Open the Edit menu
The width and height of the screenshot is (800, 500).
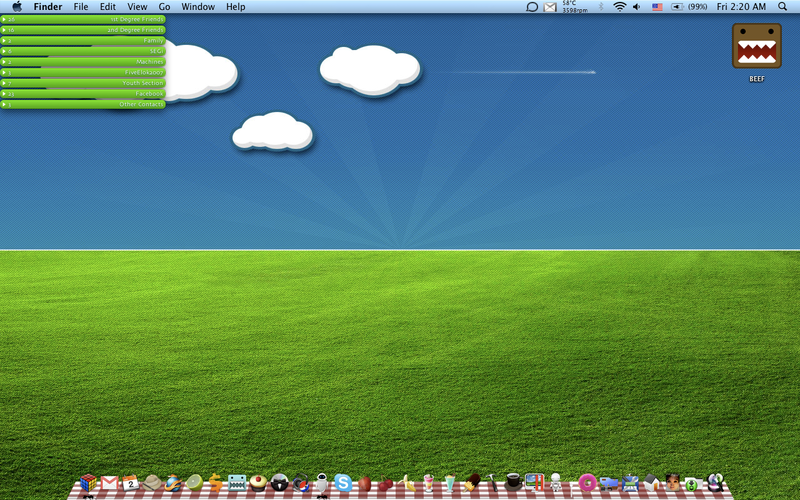[x=108, y=7]
